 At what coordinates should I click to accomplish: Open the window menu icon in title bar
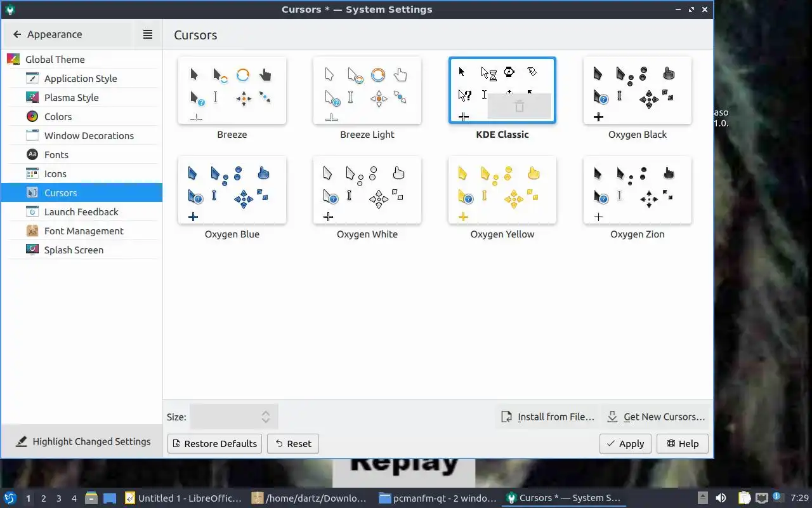click(10, 10)
